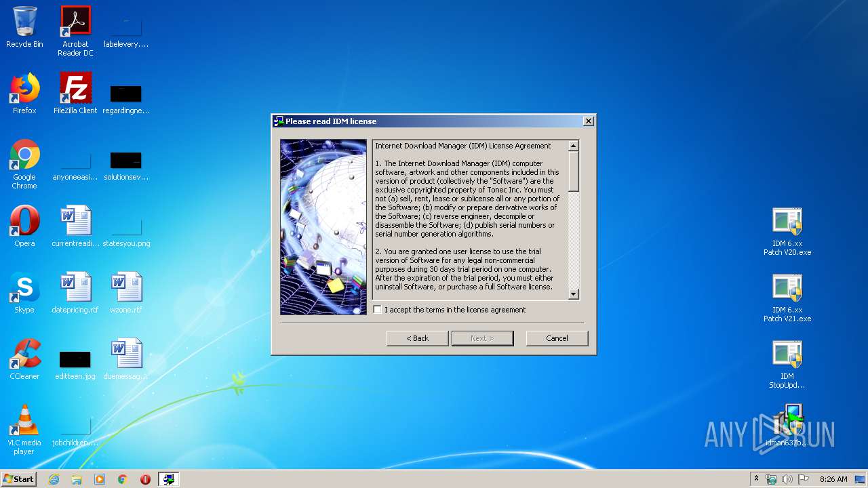
Task: Select the currentreadi document file
Action: pyautogui.click(x=75, y=226)
